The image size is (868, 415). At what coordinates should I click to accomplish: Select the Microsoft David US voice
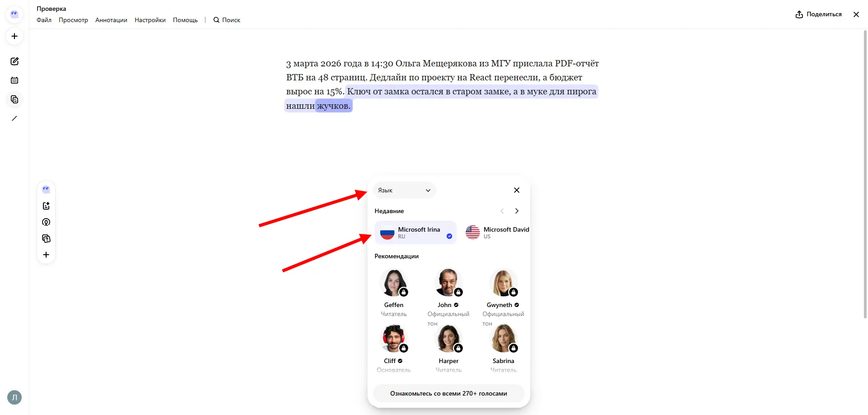(497, 233)
